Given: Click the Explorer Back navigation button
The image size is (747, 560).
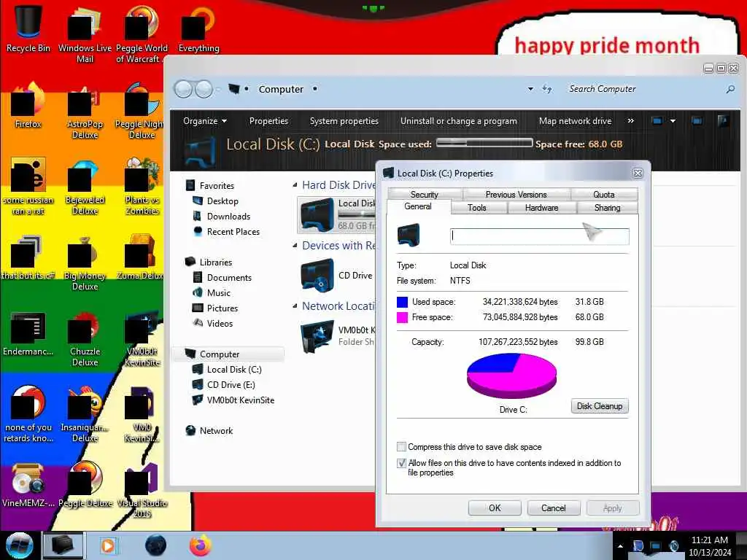Looking at the screenshot, I should coord(183,89).
